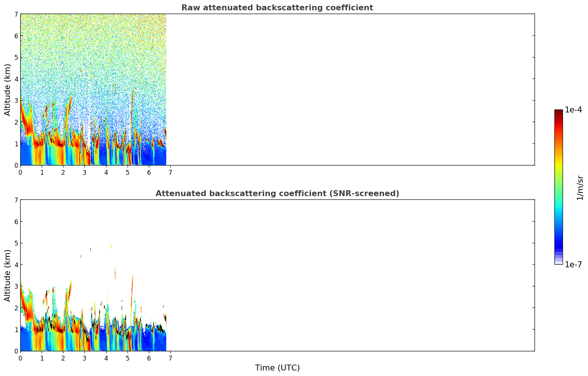Click the top plot's "Altitude (km)" label
The width and height of the screenshot is (588, 376).
pos(8,90)
